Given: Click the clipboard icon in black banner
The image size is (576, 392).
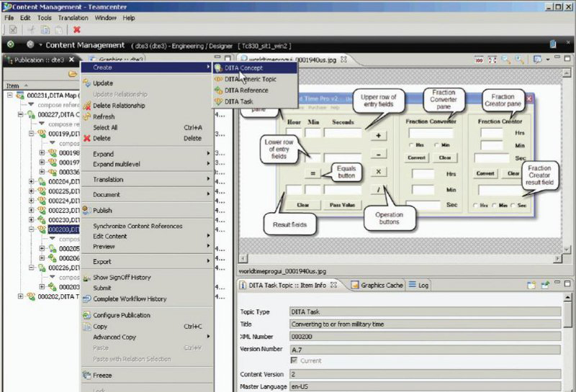Looking at the screenshot, I should [553, 45].
